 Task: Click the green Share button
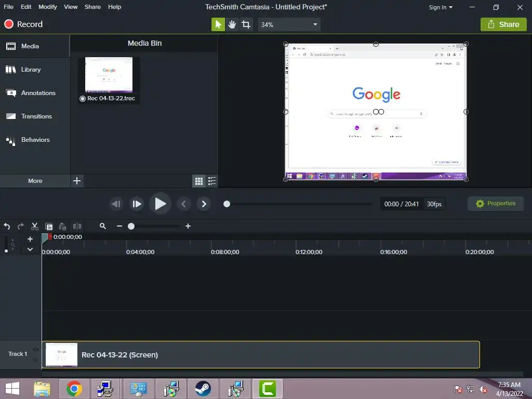pos(503,24)
